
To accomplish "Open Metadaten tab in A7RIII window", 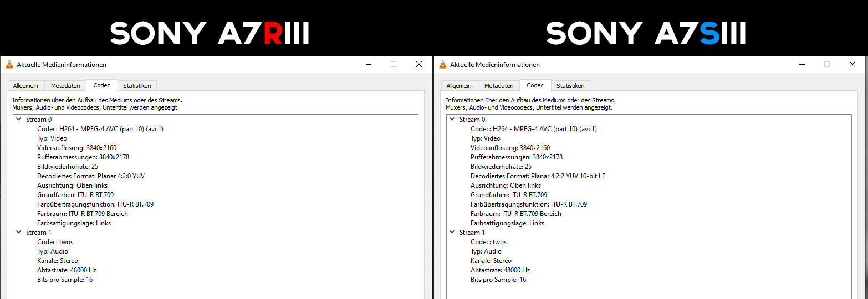I will click(x=65, y=86).
